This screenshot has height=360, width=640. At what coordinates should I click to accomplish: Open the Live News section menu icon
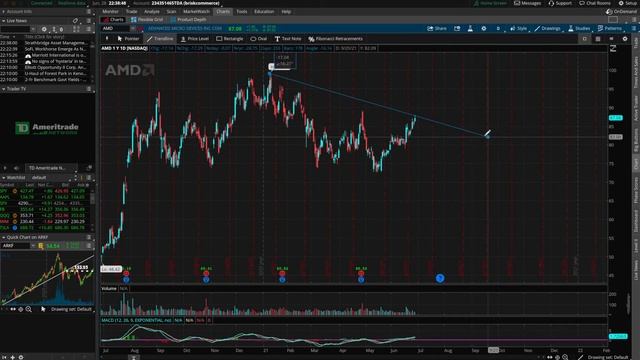point(89,20)
